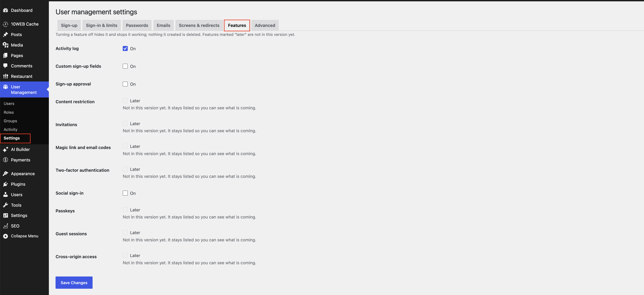
Task: Click the User Management group icon
Action: 6,87
